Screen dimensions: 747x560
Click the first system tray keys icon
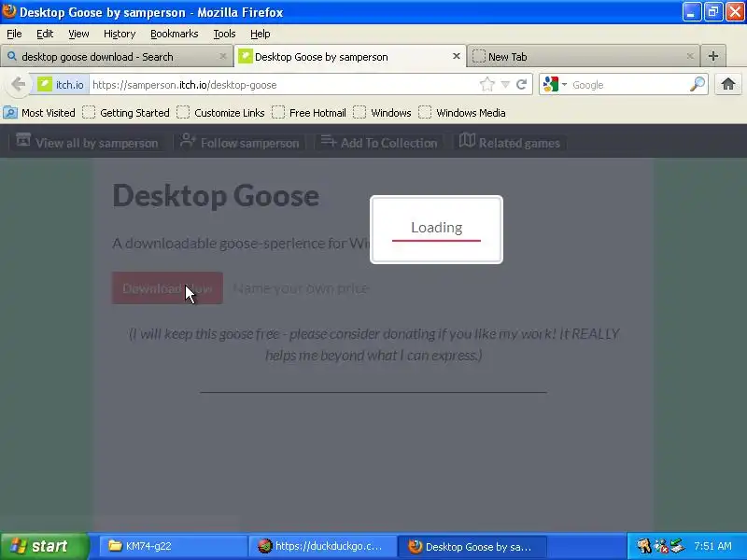click(x=643, y=546)
